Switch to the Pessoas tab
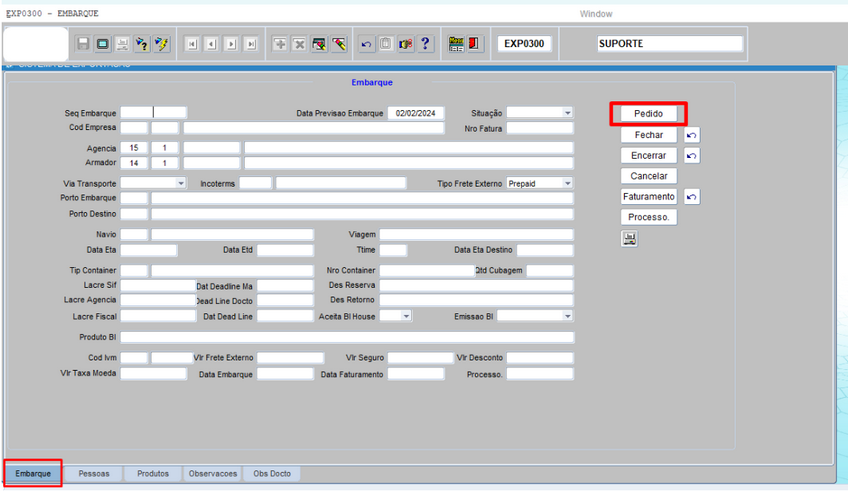The width and height of the screenshot is (848, 492). [x=94, y=473]
